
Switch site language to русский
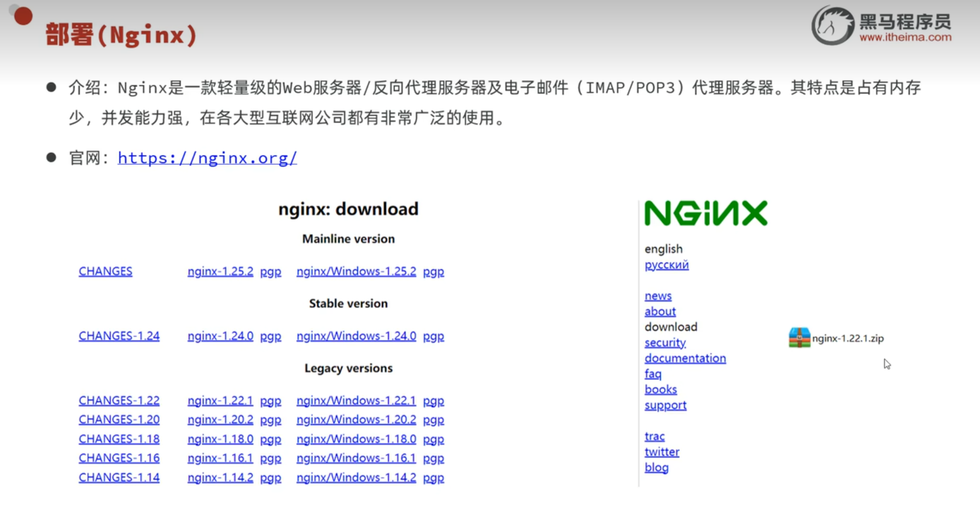point(666,265)
